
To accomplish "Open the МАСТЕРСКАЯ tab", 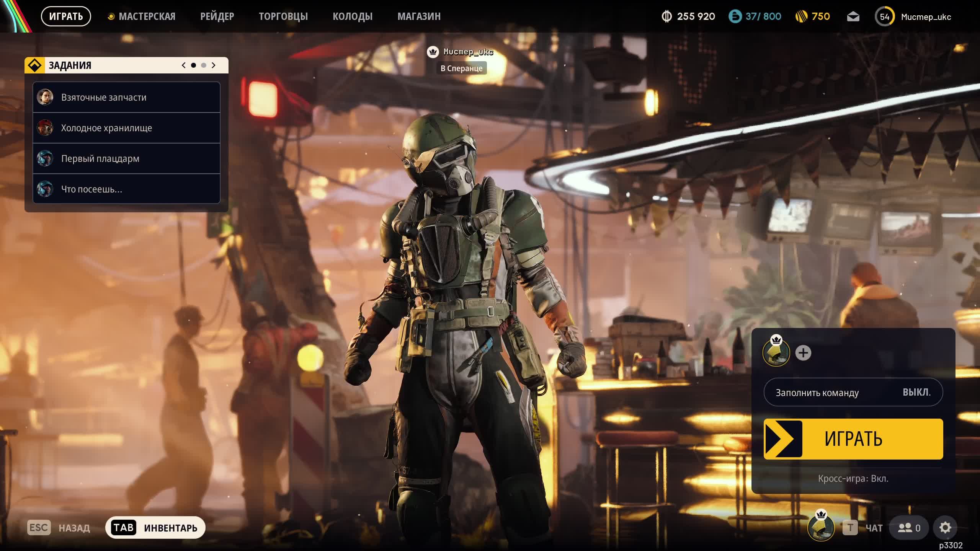I will click(x=147, y=16).
